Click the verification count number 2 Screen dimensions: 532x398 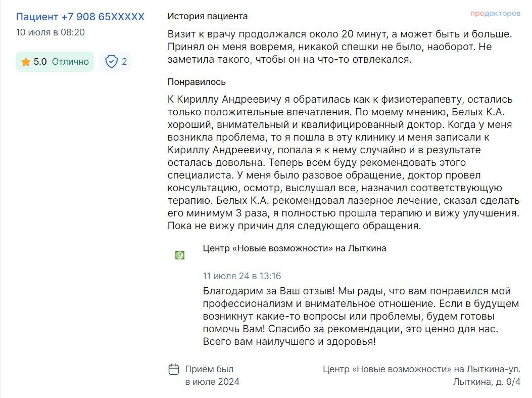tap(124, 62)
